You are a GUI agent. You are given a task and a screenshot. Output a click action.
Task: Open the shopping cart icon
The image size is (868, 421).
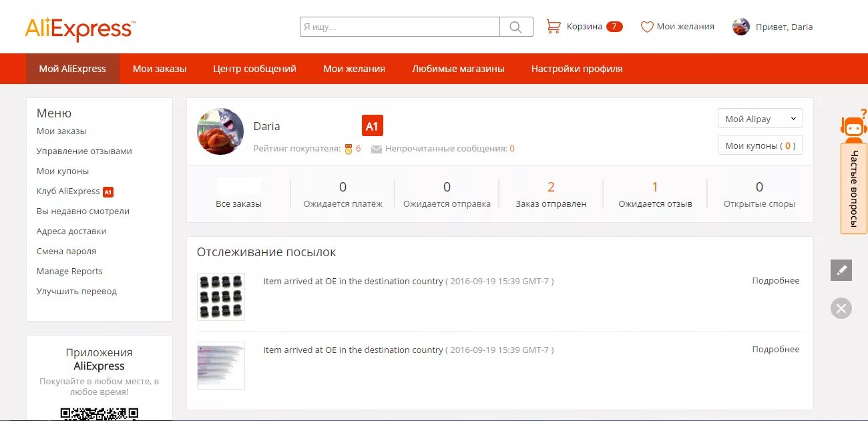554,27
